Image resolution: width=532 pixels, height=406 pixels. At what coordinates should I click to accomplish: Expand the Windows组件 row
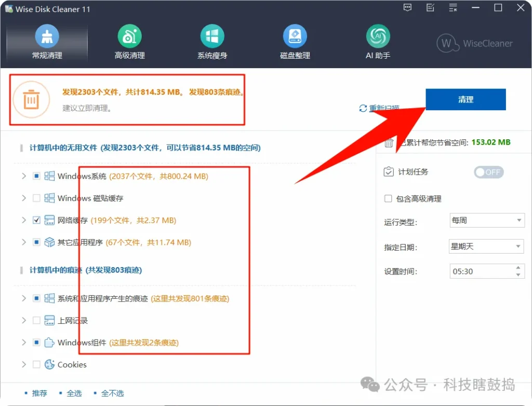coord(24,343)
